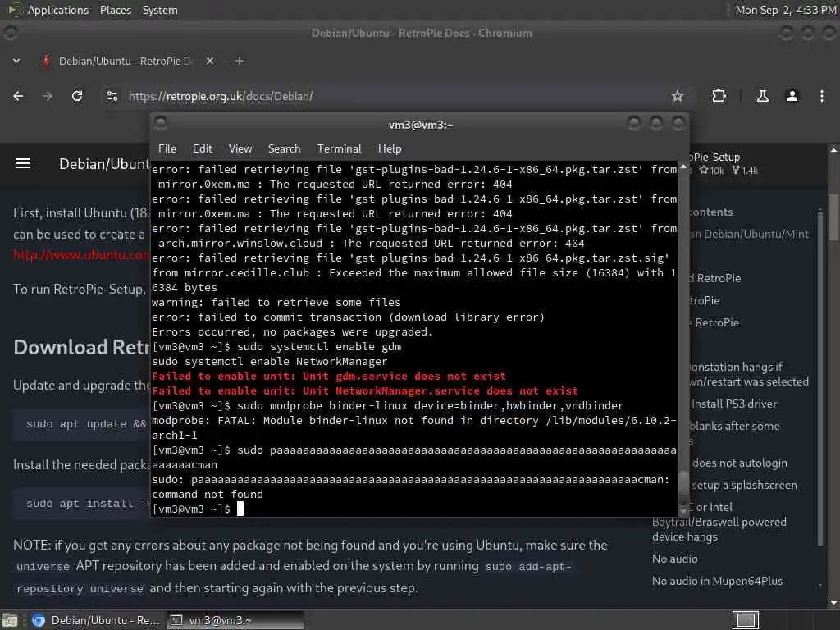Open 'does not autologin' contents link
The image size is (840, 630).
[740, 463]
